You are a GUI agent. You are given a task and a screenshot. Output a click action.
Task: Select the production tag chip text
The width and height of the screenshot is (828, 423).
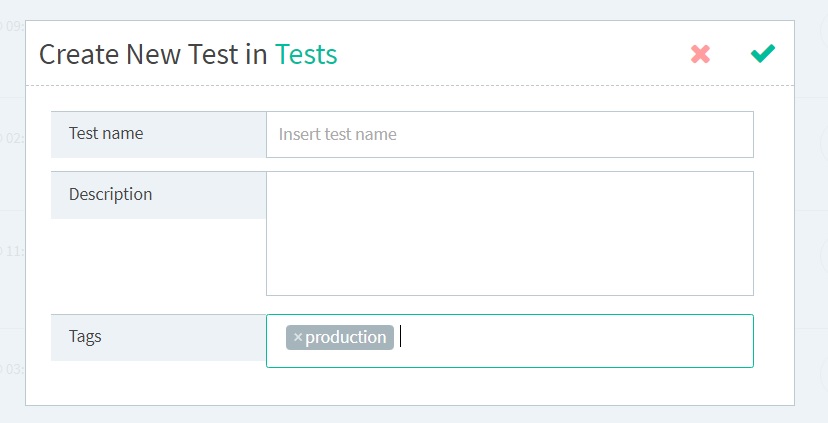click(x=346, y=338)
